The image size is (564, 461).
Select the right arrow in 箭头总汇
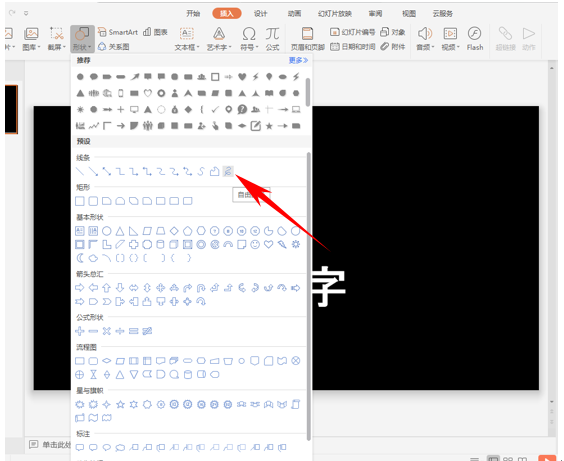(79, 288)
